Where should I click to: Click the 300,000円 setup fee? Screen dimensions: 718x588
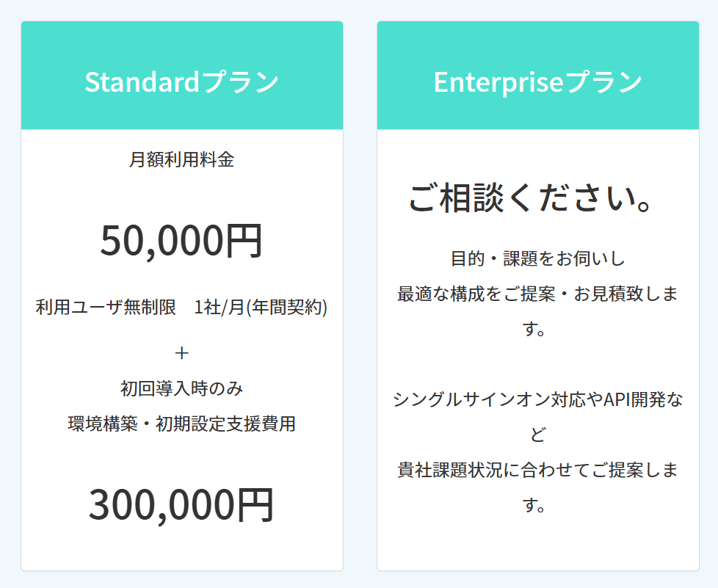pos(181,504)
